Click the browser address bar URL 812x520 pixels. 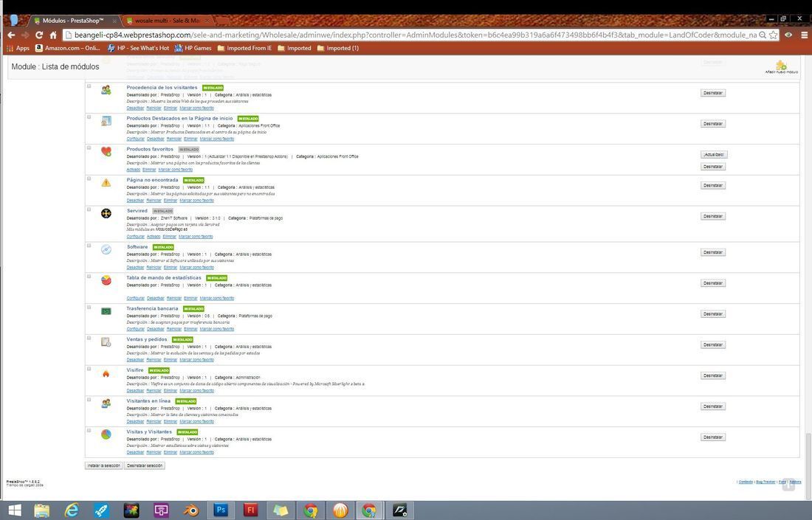(414, 35)
